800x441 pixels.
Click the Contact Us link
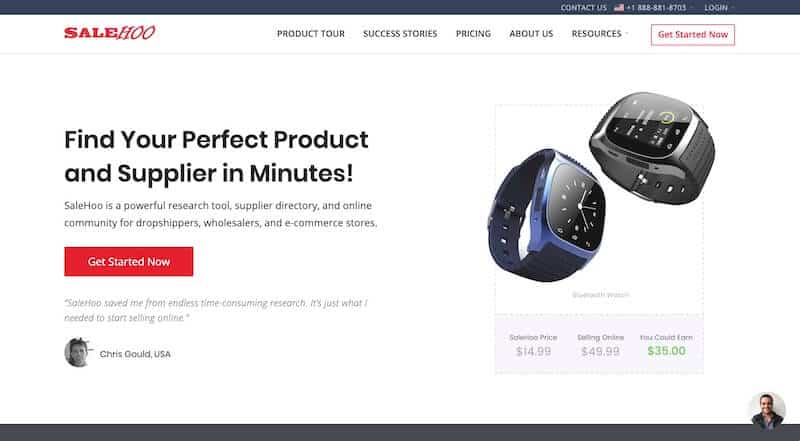click(584, 8)
